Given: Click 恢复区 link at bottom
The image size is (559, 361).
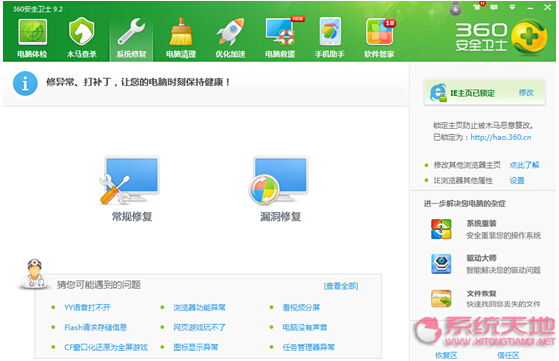Looking at the screenshot, I should point(446,355).
